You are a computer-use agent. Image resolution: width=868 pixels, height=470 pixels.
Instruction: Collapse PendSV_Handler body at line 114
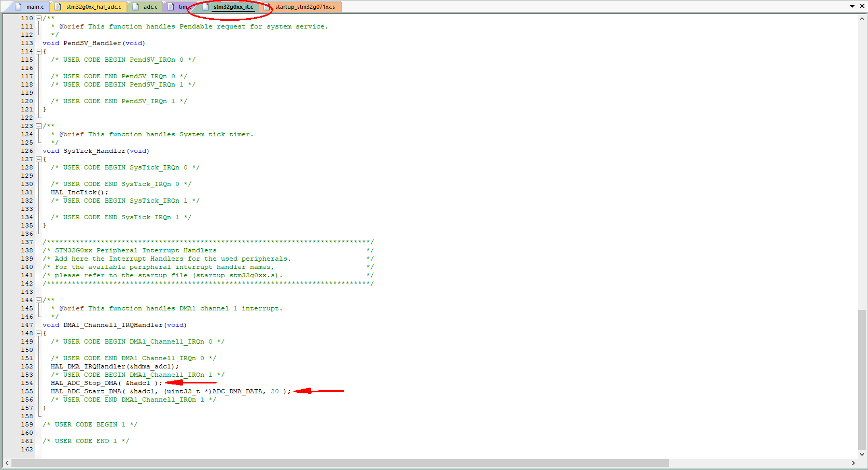[x=38, y=51]
